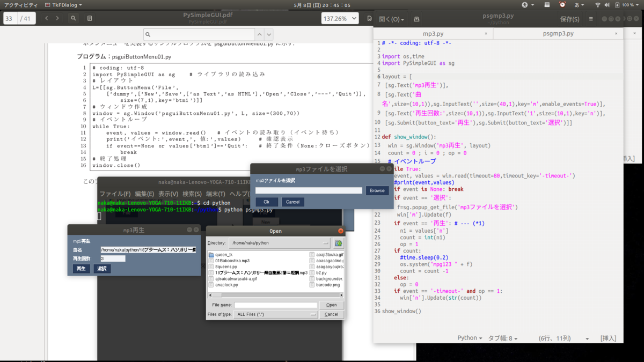The width and height of the screenshot is (644, 362).
Task: Go to next page in PDF viewer
Action: pos(56,18)
